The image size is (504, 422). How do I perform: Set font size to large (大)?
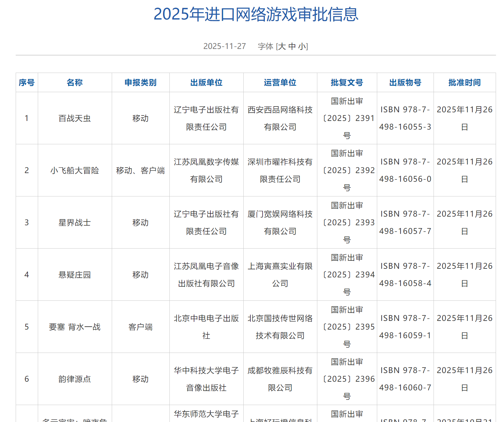point(282,46)
